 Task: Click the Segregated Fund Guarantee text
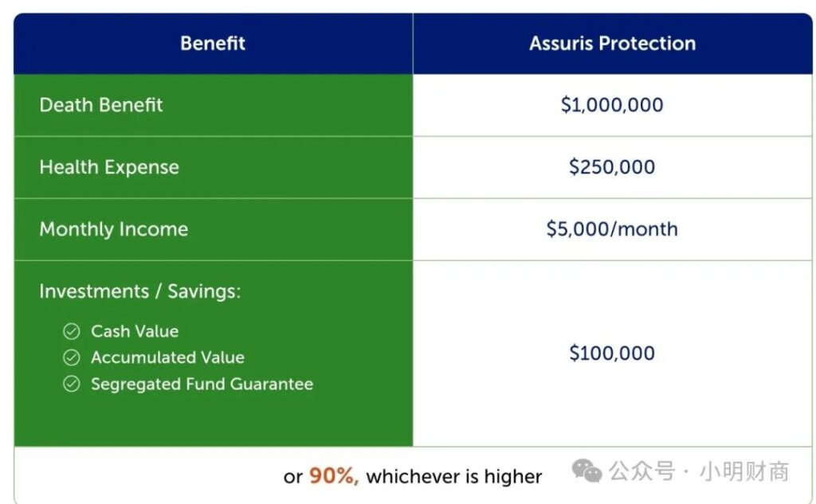(x=202, y=384)
